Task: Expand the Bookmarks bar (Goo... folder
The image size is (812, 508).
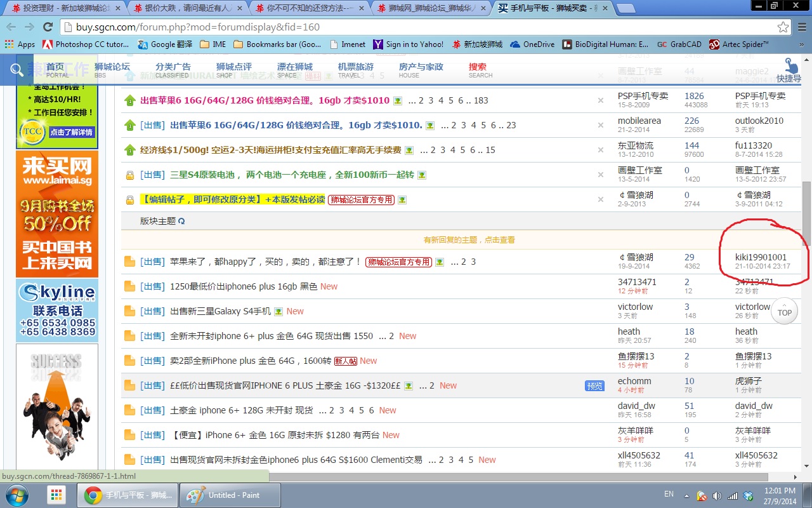Action: (x=277, y=44)
